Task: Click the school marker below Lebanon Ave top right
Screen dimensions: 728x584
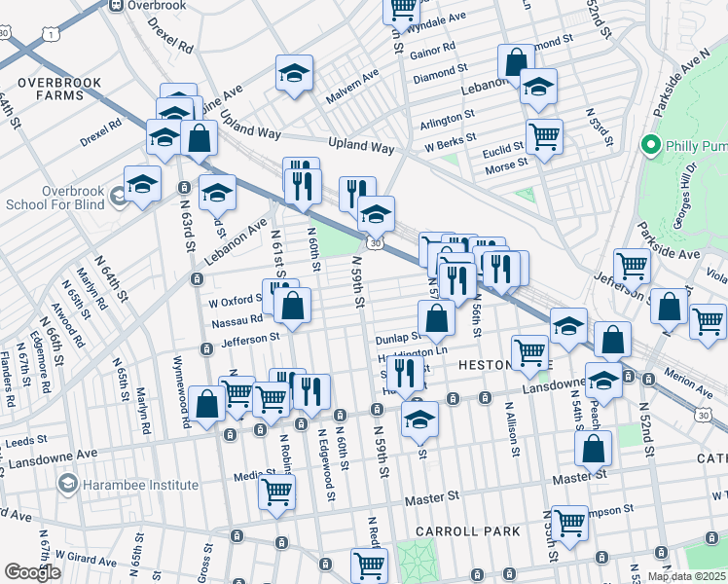Action: tap(538, 88)
